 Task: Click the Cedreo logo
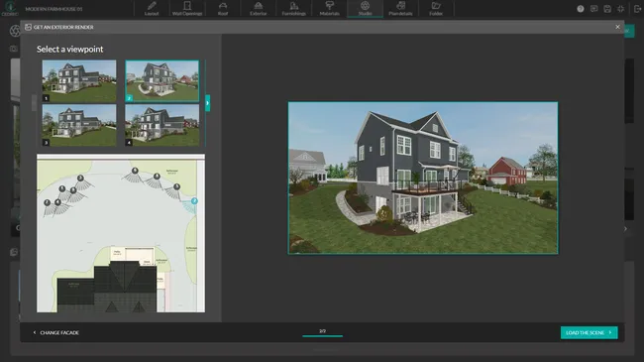[10, 8]
